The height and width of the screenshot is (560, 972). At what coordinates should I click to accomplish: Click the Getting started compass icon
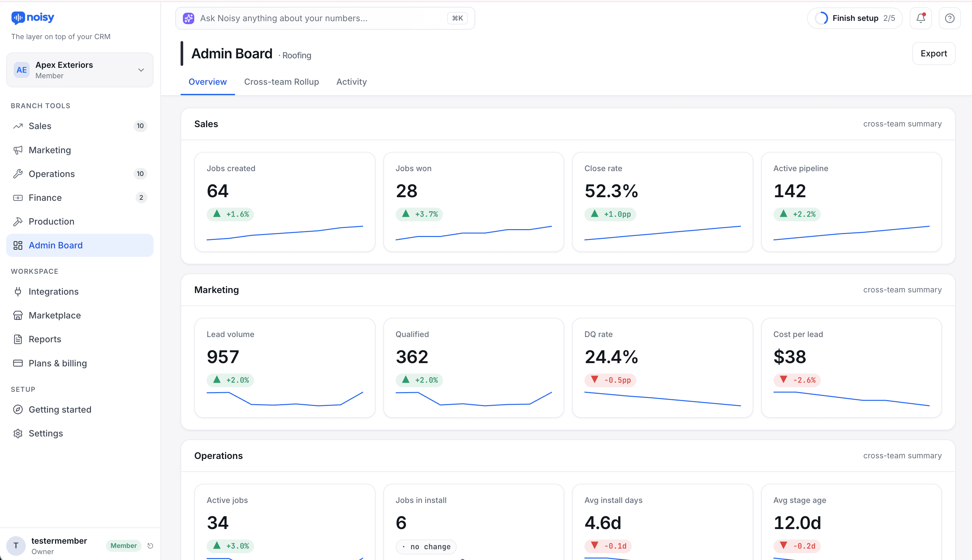pyautogui.click(x=18, y=410)
